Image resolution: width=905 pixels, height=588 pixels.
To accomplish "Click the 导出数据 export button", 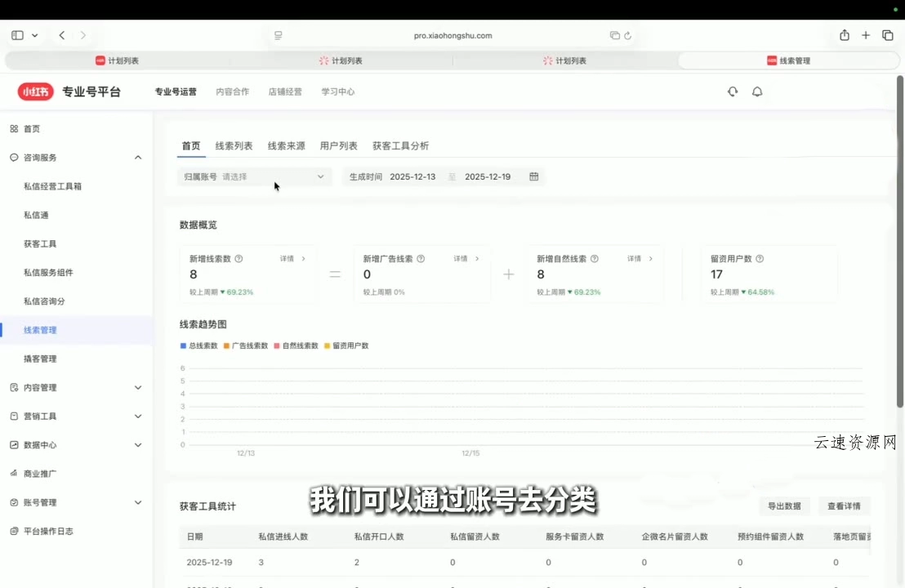I will point(783,506).
